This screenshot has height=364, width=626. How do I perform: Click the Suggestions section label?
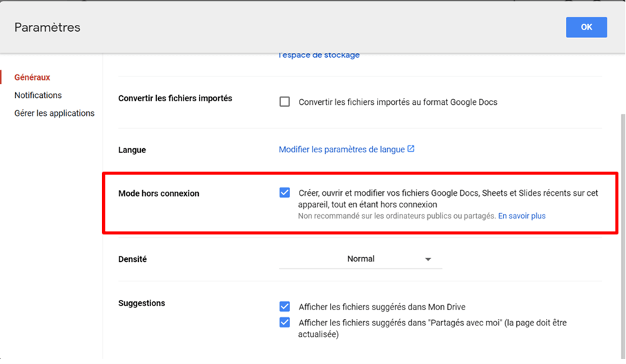[141, 303]
